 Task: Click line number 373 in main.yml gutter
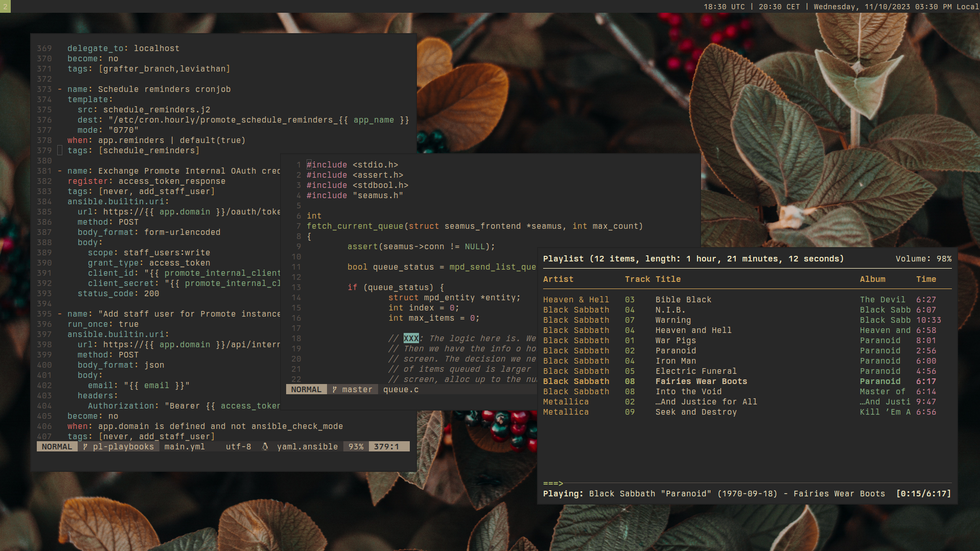(x=44, y=89)
